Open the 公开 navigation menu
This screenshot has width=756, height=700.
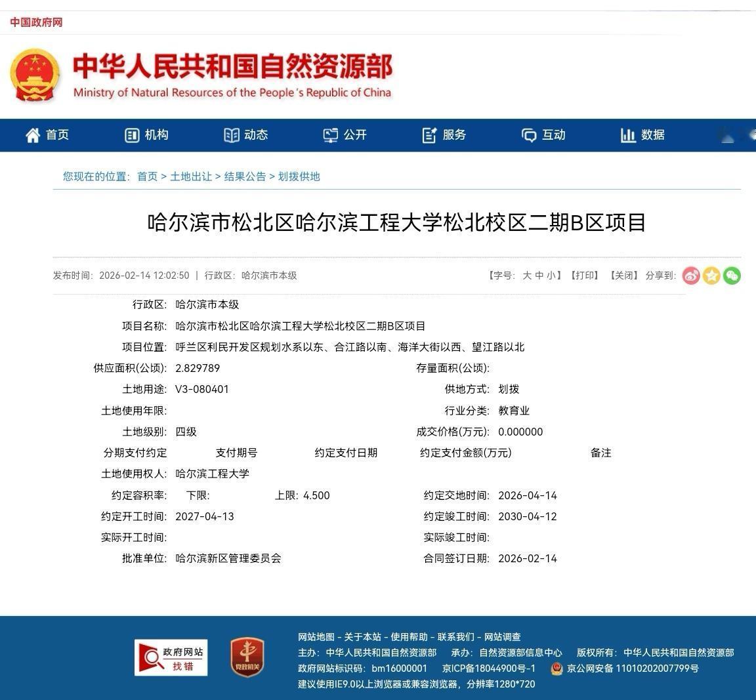(x=345, y=135)
